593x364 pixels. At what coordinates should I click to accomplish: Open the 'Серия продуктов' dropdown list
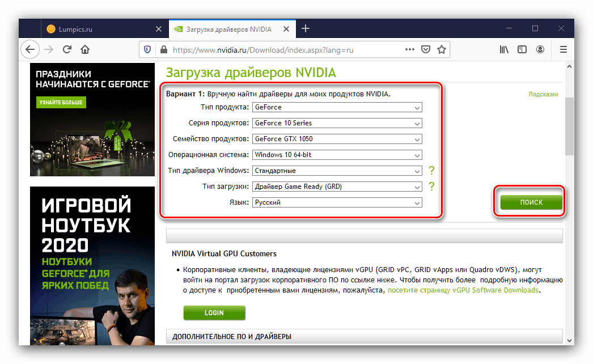pos(337,123)
